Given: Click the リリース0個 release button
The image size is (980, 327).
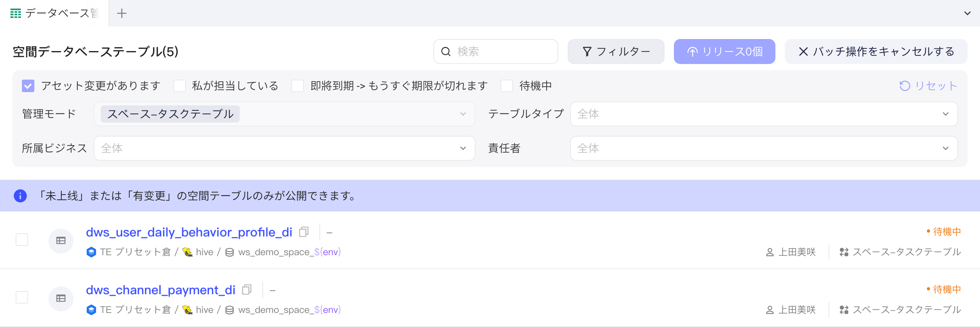Looking at the screenshot, I should tap(724, 52).
